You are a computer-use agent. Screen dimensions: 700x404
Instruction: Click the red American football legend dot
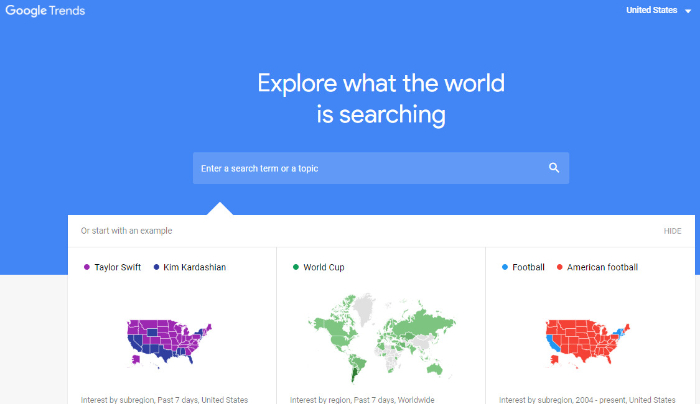pos(559,267)
